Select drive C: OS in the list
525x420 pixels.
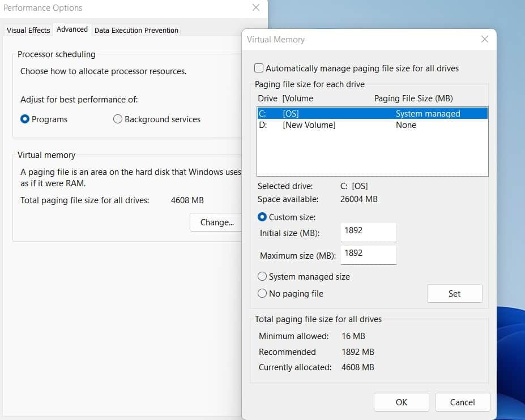(x=340, y=113)
